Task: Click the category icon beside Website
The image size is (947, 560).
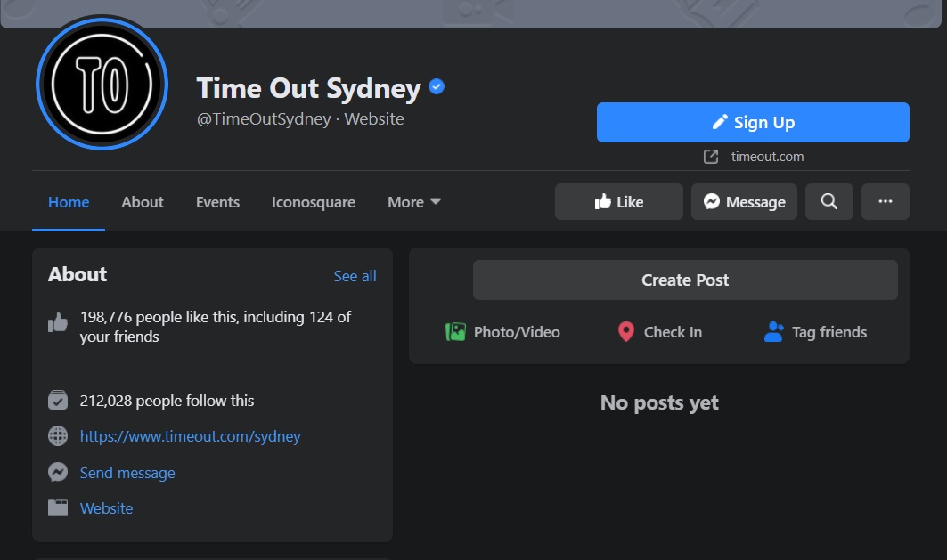Action: pyautogui.click(x=58, y=508)
